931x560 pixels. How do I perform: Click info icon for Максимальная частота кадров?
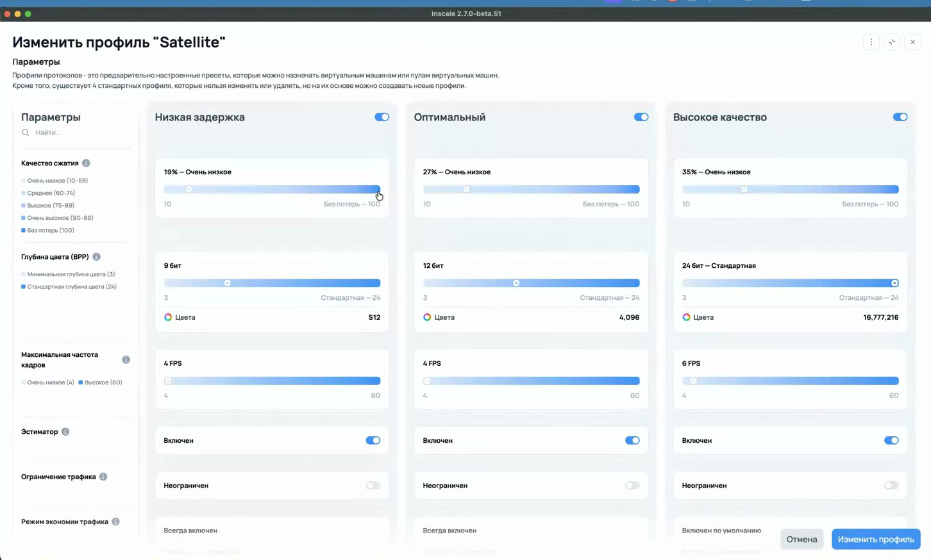click(x=126, y=360)
